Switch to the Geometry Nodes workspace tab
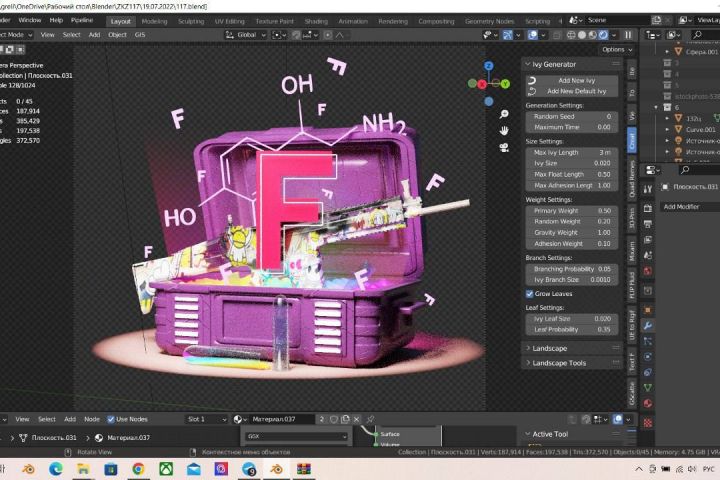Viewport: 720px width, 480px height. tap(489, 21)
